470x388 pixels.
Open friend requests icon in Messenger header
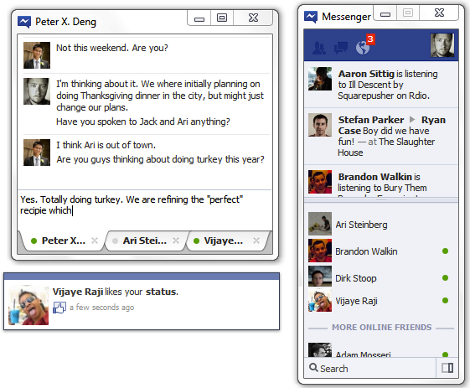click(319, 48)
